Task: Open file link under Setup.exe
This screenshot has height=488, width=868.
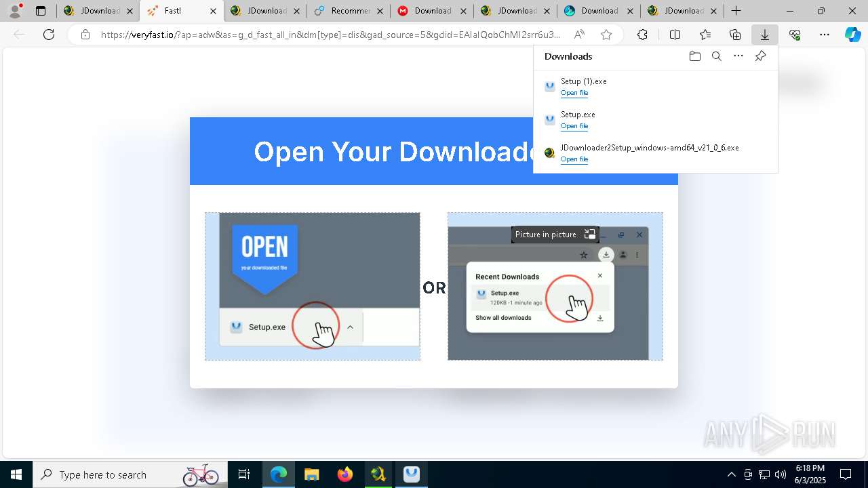Action: pos(574,126)
